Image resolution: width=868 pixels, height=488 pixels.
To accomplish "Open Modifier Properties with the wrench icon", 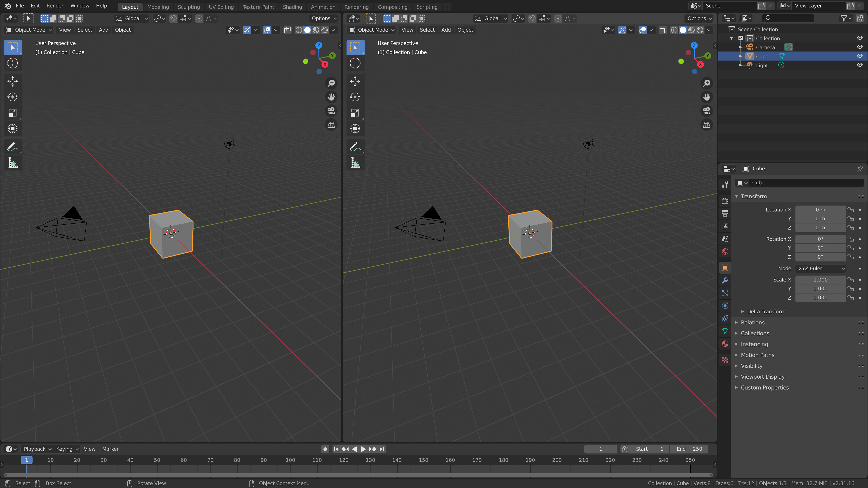I will point(725,280).
